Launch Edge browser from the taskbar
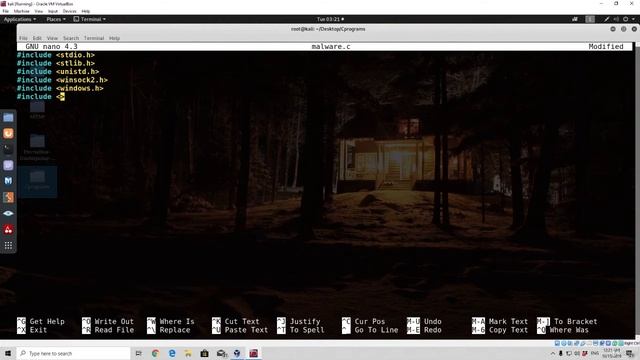 (x=172, y=353)
